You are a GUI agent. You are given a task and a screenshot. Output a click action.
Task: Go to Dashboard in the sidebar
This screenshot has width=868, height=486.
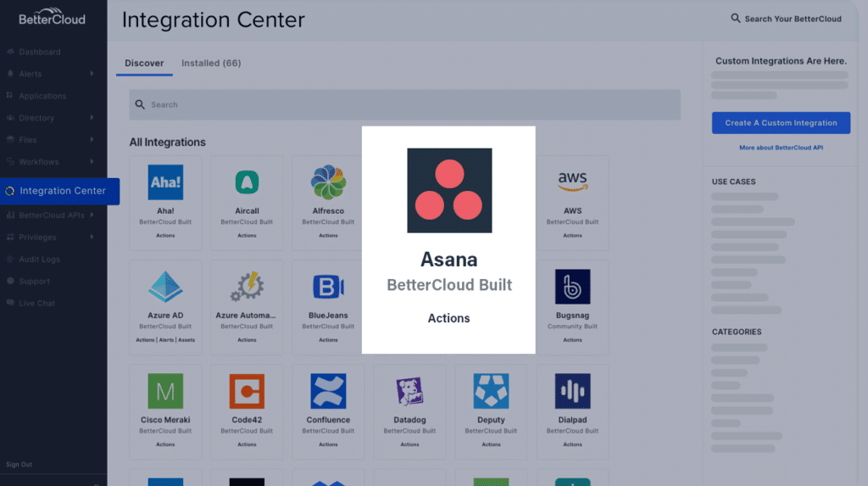pyautogui.click(x=40, y=52)
